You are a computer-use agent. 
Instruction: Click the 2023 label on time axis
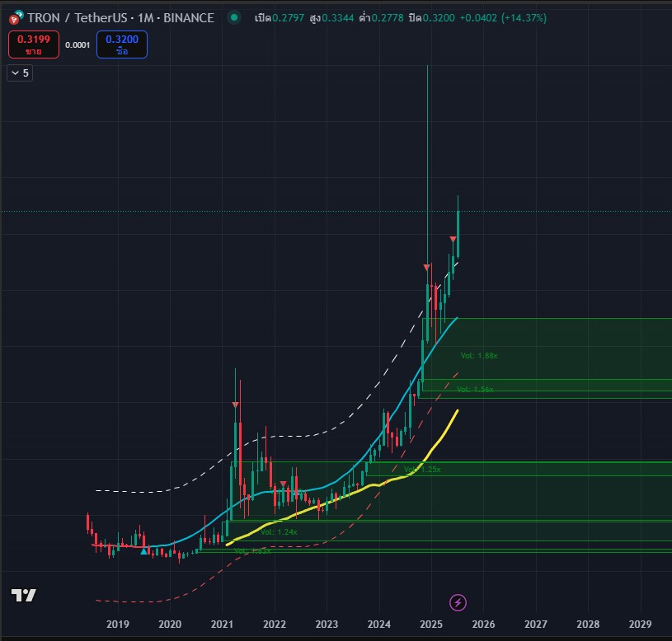(327, 624)
